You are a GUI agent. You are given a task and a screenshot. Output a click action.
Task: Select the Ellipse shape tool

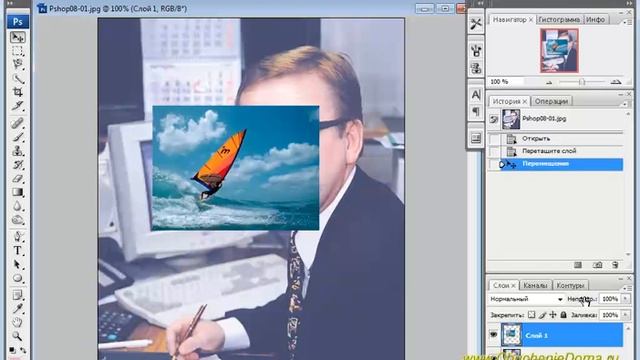point(17,278)
